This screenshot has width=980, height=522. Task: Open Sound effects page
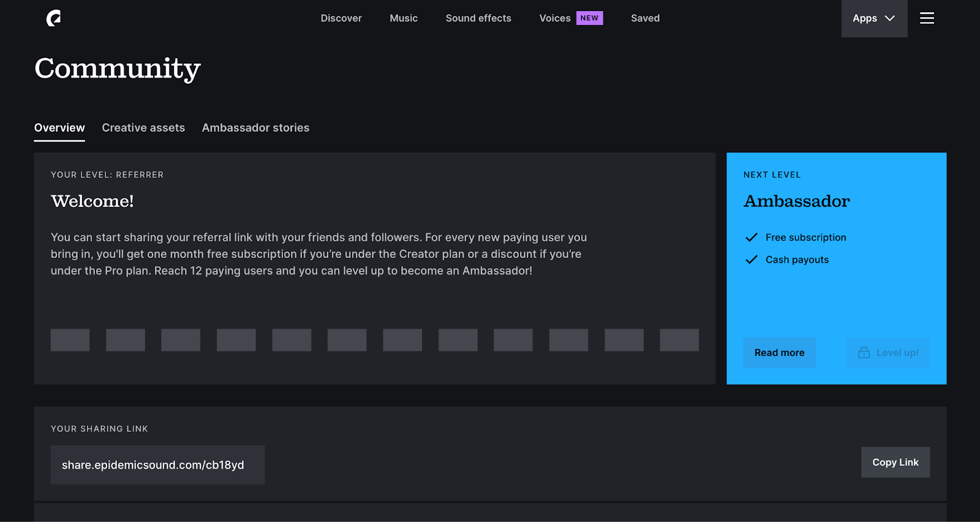click(478, 18)
